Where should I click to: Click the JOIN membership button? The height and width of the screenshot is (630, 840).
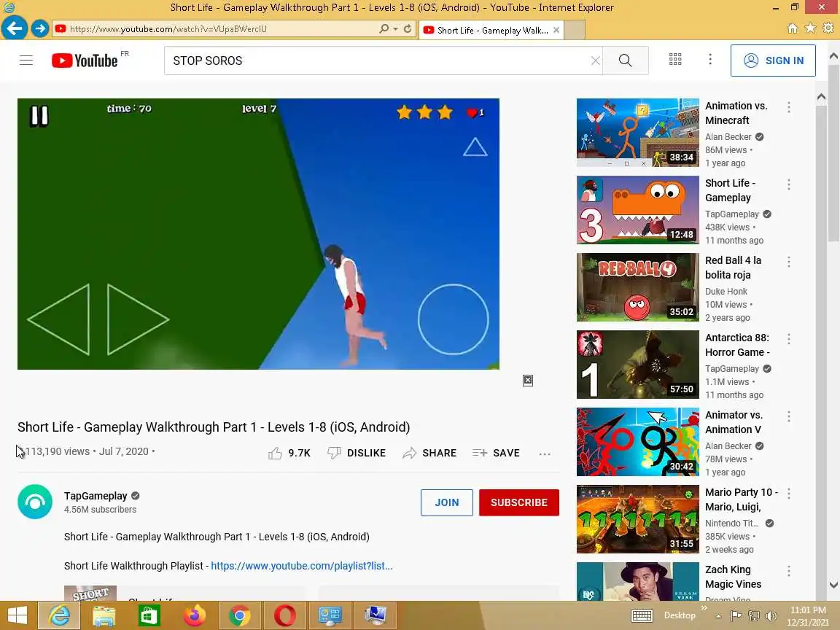point(447,502)
